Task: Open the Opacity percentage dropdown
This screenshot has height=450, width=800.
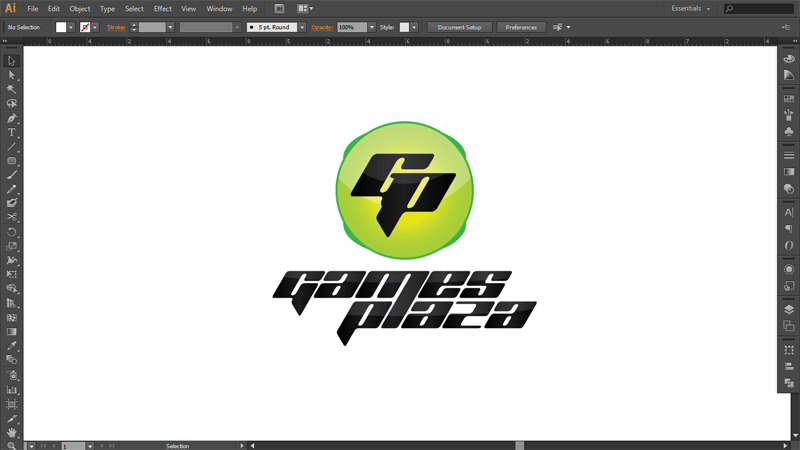Action: (x=372, y=27)
